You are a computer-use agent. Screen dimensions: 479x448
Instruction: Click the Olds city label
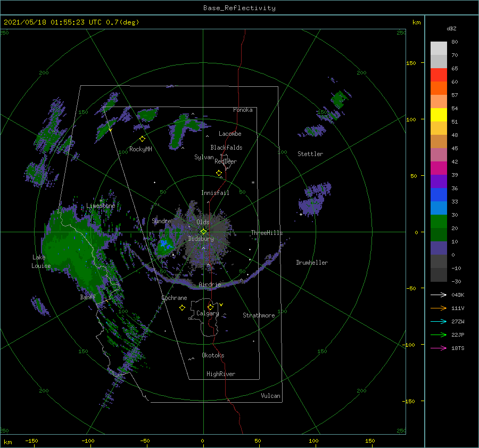tap(203, 222)
